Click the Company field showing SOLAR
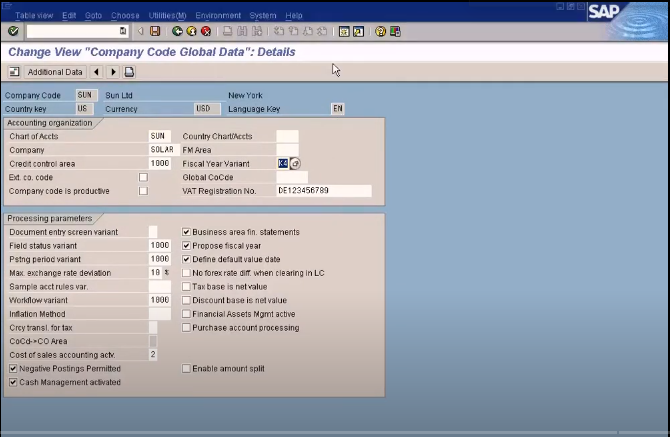The width and height of the screenshot is (670, 437). (x=164, y=150)
